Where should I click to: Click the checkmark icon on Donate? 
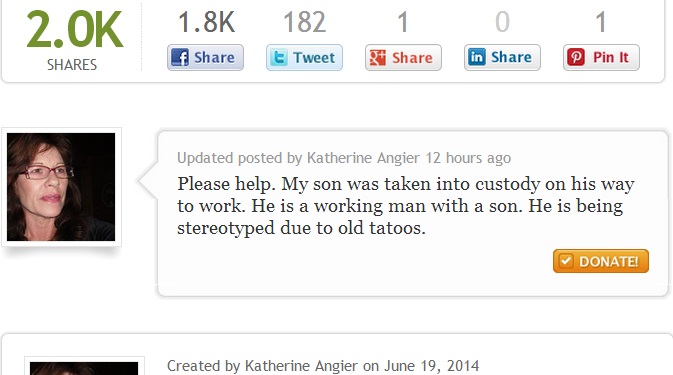pyautogui.click(x=566, y=260)
